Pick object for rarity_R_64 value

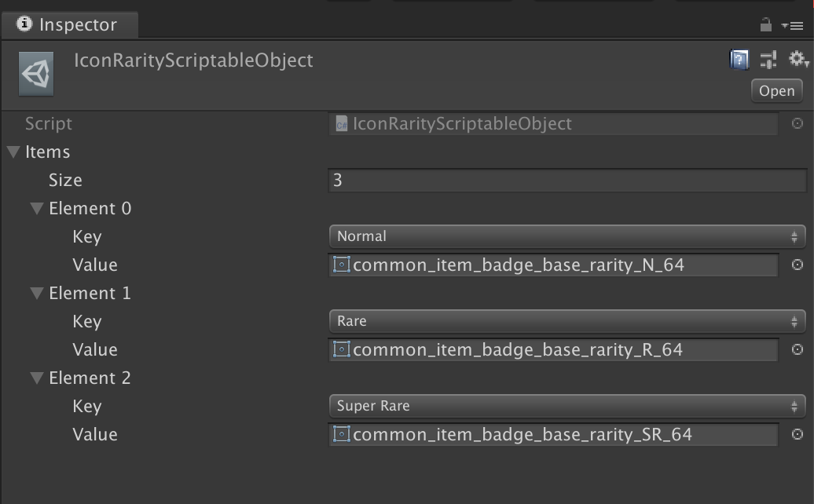797,349
